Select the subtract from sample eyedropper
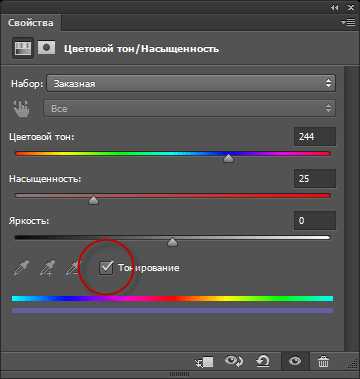 (x=72, y=268)
